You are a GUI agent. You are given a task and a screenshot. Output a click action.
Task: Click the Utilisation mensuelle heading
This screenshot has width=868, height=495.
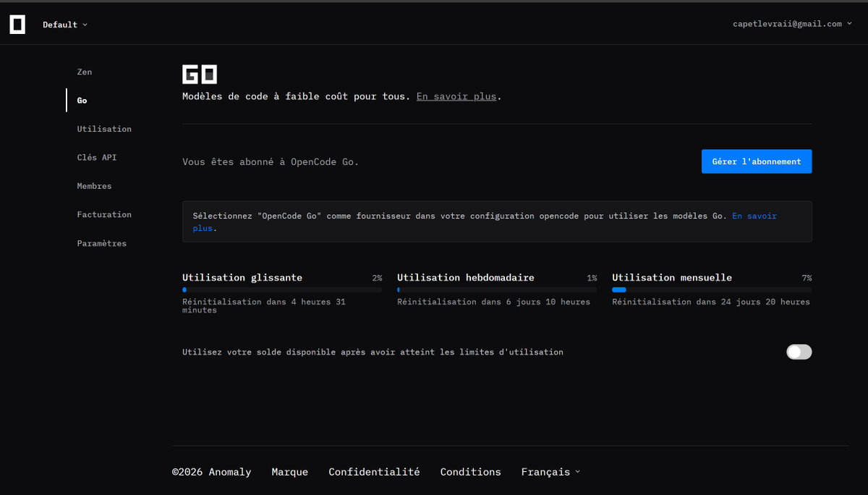[672, 278]
